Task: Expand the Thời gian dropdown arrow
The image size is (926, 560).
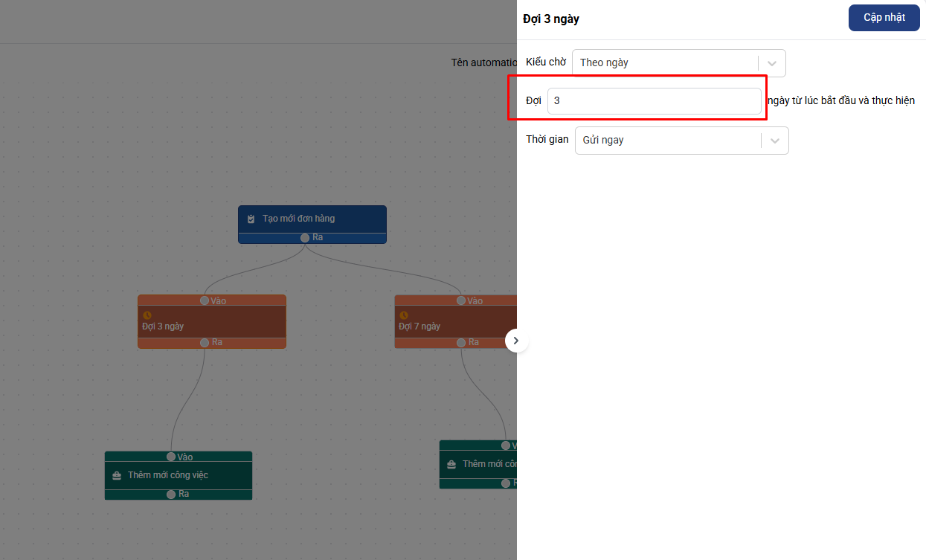Action: [775, 141]
